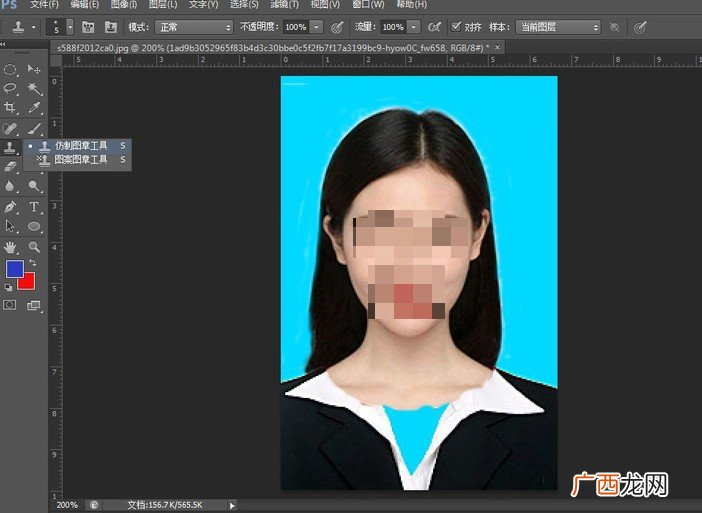Open the brush preset picker dropdown
The height and width of the screenshot is (513, 702).
pos(70,27)
